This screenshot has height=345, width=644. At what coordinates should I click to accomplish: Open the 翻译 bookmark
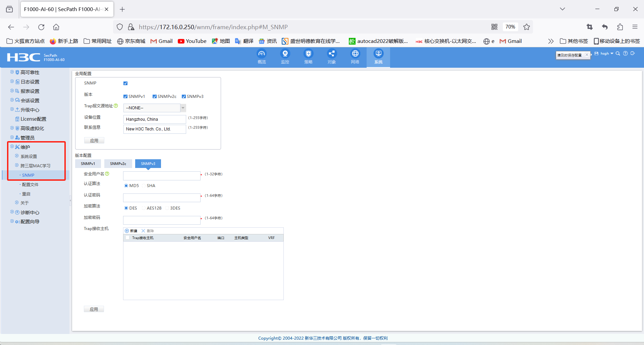(244, 41)
